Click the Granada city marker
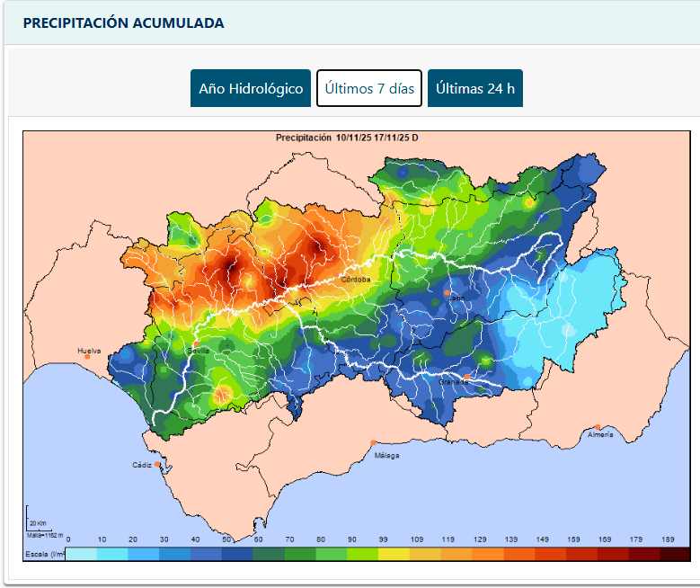 point(467,377)
